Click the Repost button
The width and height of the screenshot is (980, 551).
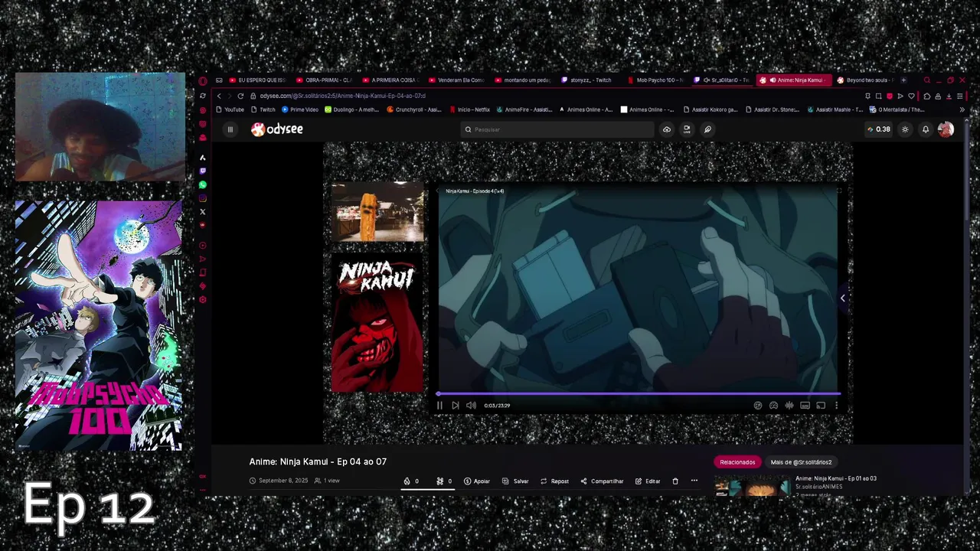(x=554, y=481)
